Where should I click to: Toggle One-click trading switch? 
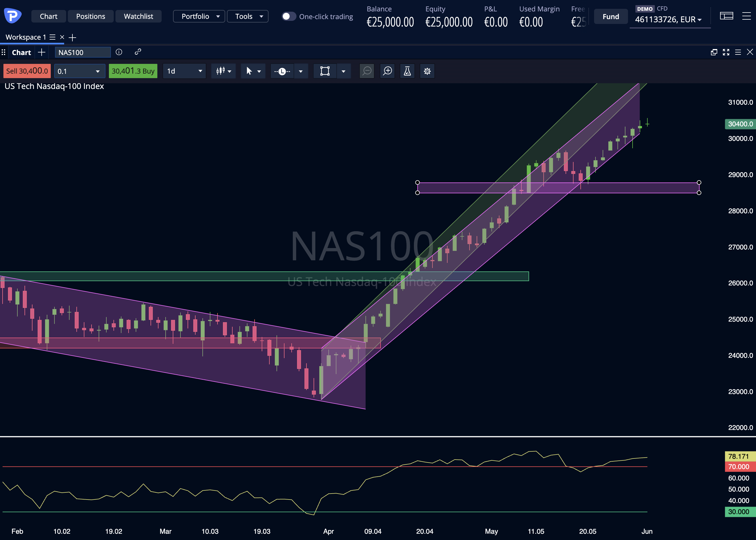[288, 16]
